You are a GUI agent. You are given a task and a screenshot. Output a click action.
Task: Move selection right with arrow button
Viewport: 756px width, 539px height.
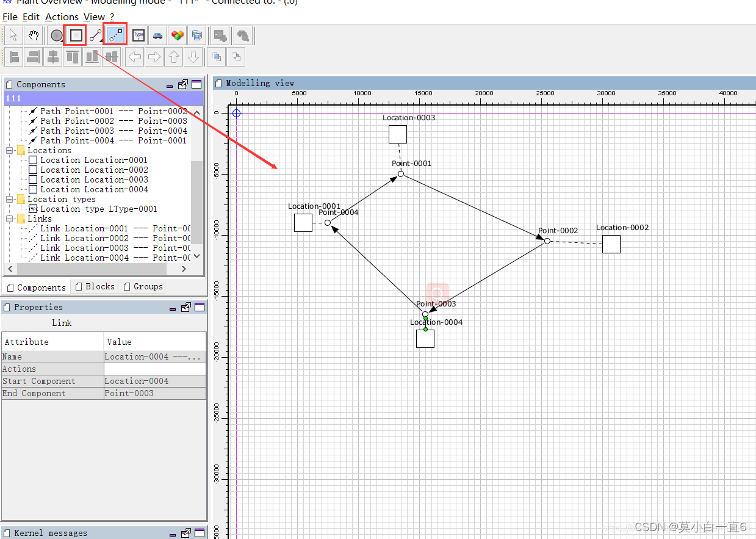coord(154,57)
